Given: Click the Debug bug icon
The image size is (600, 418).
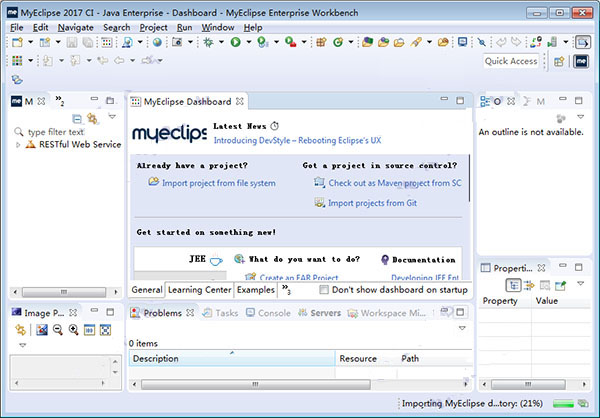Looking at the screenshot, I should [208, 42].
